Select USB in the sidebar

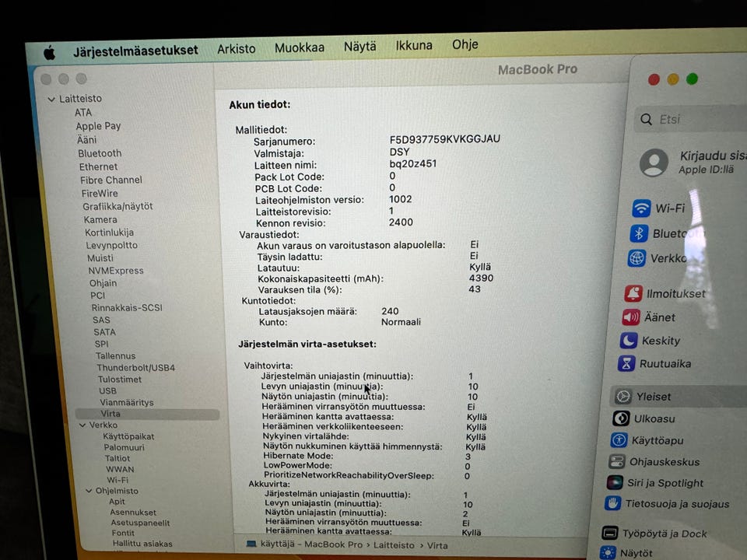[107, 391]
